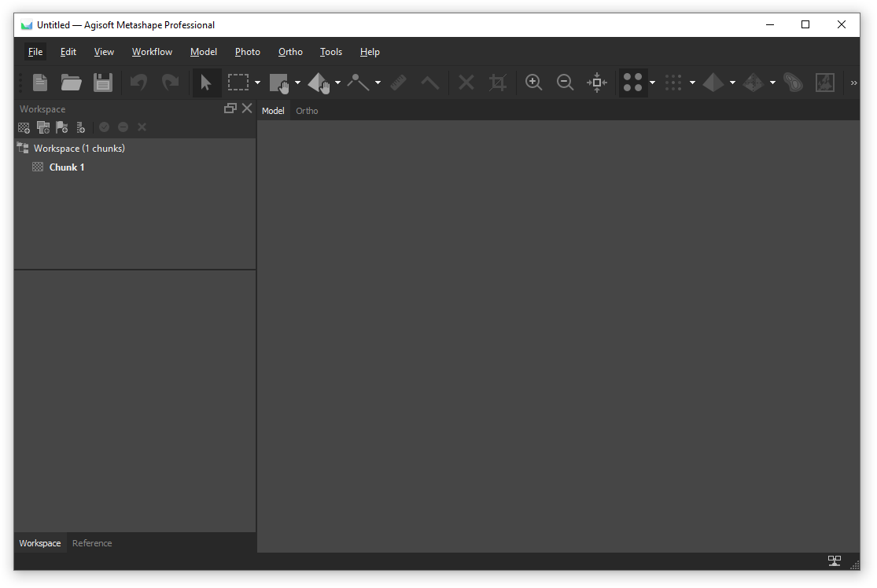Open the Help menu

pyautogui.click(x=370, y=52)
